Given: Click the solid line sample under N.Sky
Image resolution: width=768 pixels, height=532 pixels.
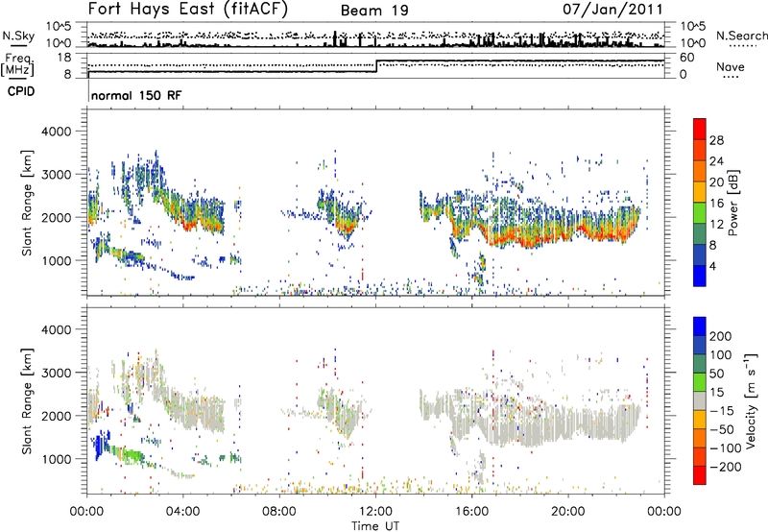Looking at the screenshot, I should (18, 45).
